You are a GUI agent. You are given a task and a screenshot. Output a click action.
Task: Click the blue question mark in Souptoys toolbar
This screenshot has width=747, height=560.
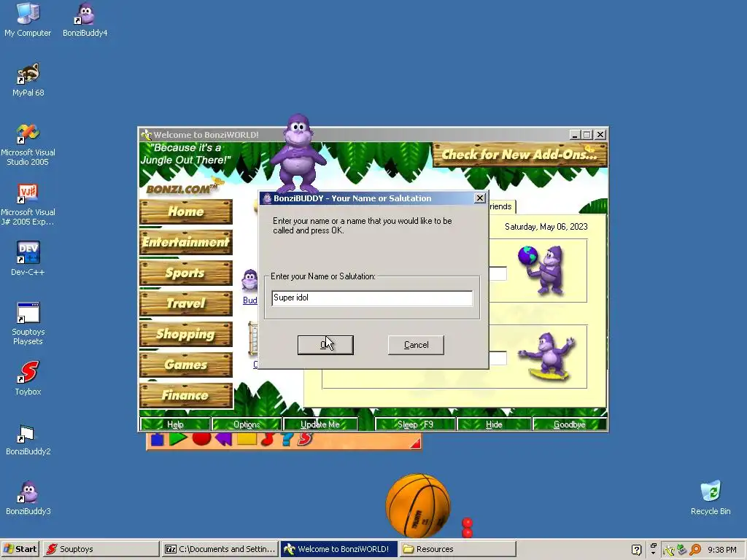tap(286, 438)
